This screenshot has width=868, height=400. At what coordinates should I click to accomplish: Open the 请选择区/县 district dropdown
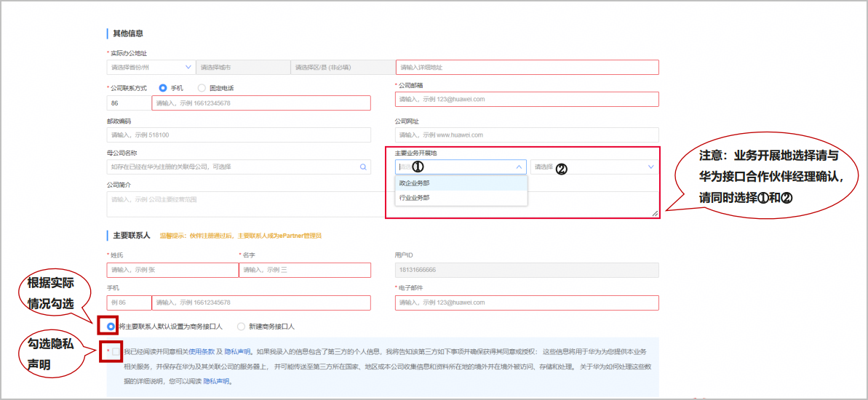point(342,67)
